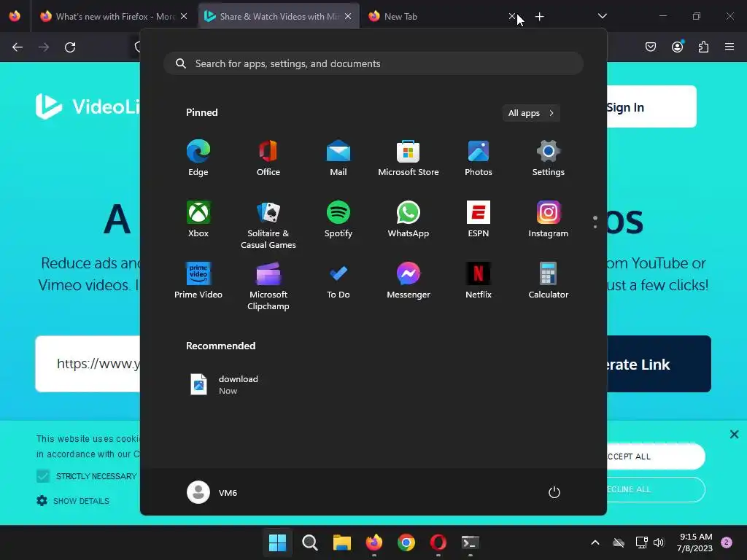Toggle the Strictly Necessary cookie checkbox

click(x=43, y=475)
